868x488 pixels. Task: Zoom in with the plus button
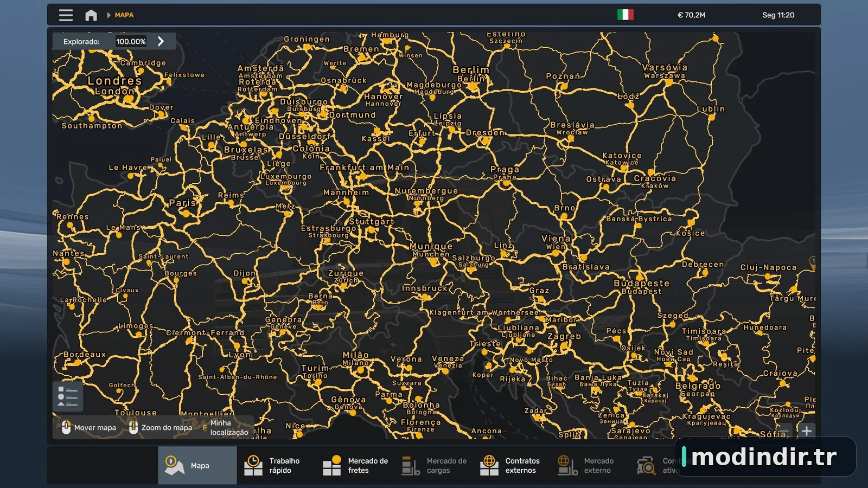click(x=807, y=431)
